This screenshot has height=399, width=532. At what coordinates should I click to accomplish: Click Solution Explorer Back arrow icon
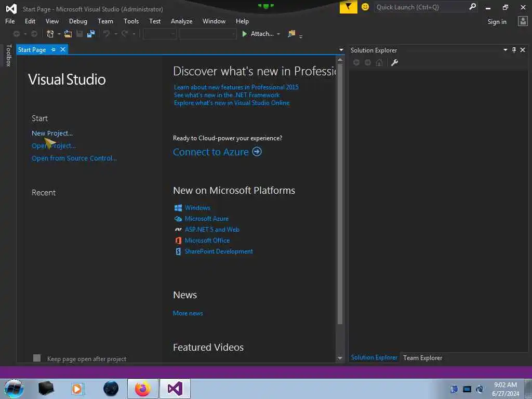point(356,62)
